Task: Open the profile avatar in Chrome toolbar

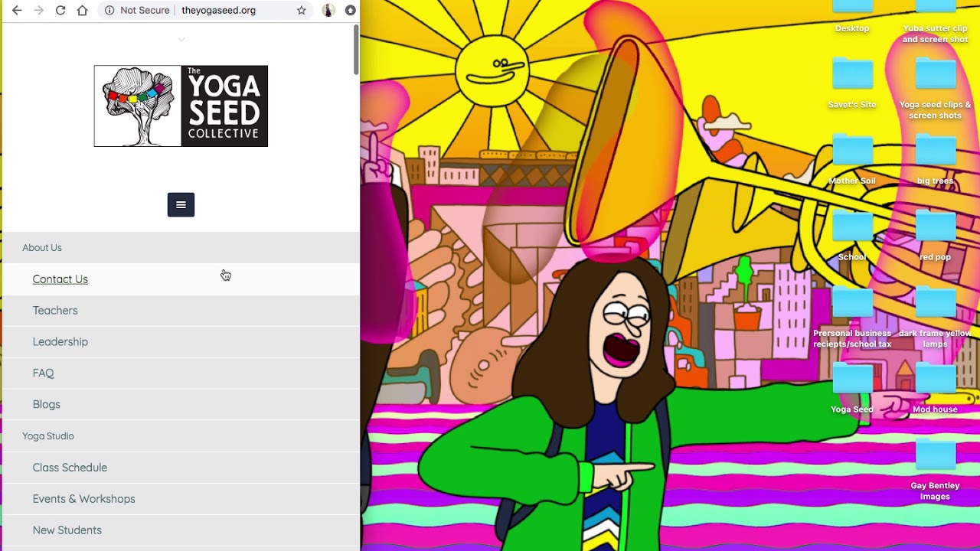Action: [328, 11]
